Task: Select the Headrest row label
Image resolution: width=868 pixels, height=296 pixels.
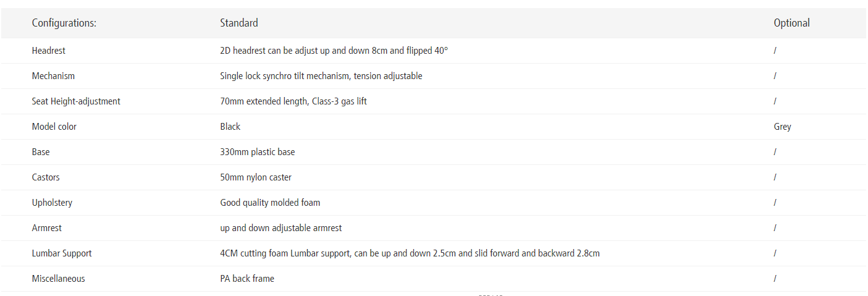Action: (x=49, y=51)
